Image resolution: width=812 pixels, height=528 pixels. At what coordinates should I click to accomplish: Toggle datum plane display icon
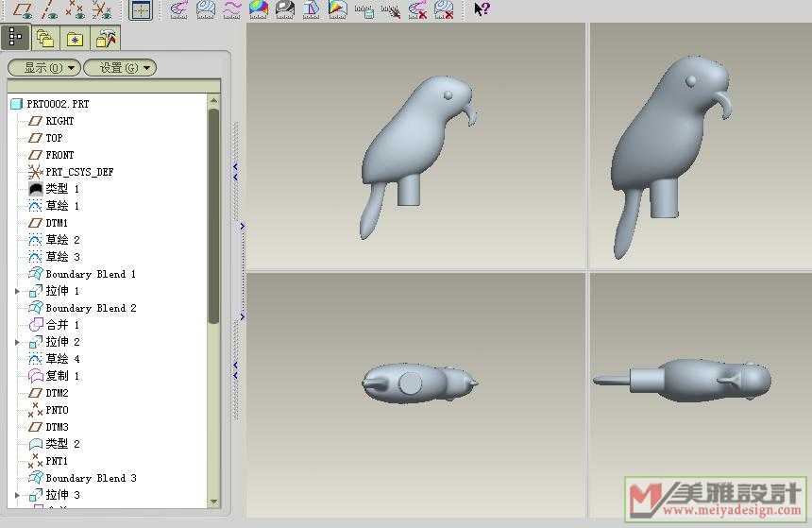(23, 10)
